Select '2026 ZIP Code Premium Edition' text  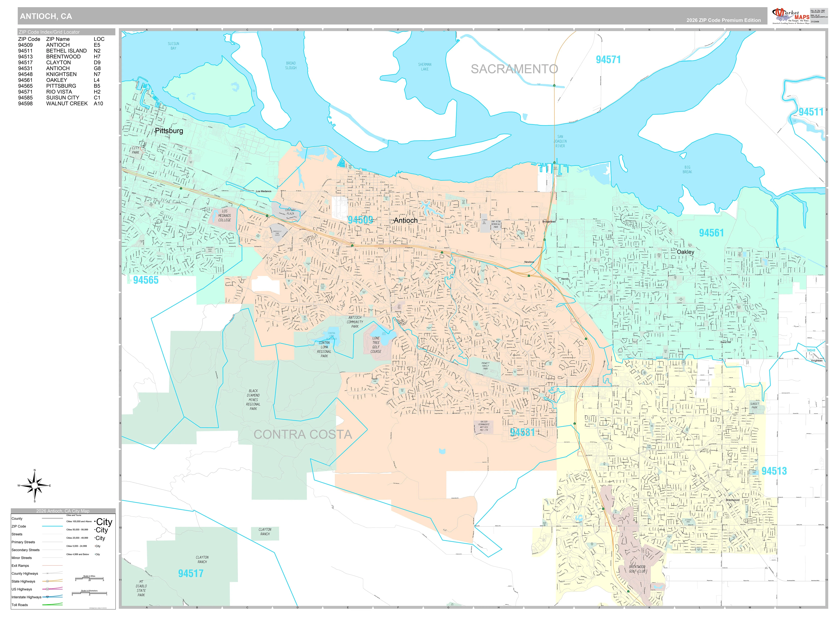click(x=723, y=20)
